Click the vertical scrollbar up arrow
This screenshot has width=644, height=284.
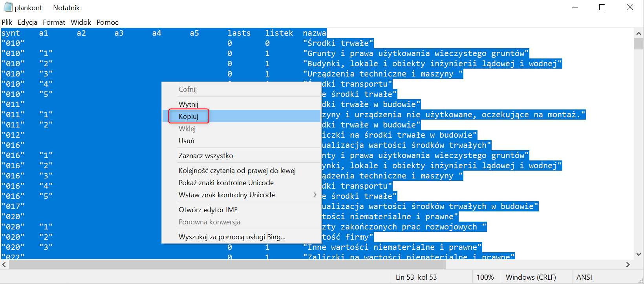639,34
